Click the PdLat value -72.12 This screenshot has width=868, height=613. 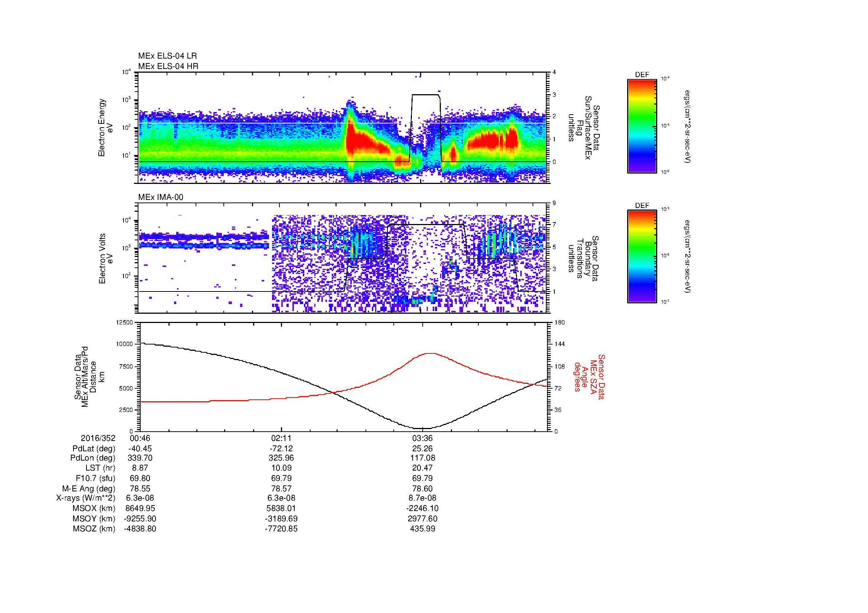click(281, 449)
